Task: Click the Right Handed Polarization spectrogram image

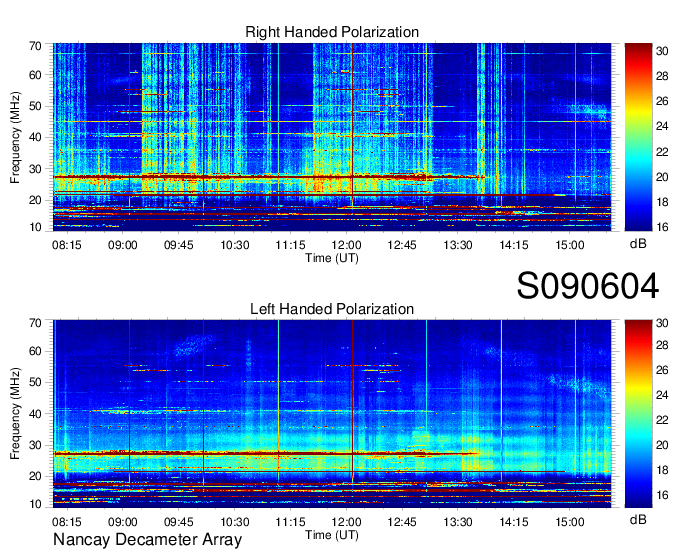Action: pos(332,137)
